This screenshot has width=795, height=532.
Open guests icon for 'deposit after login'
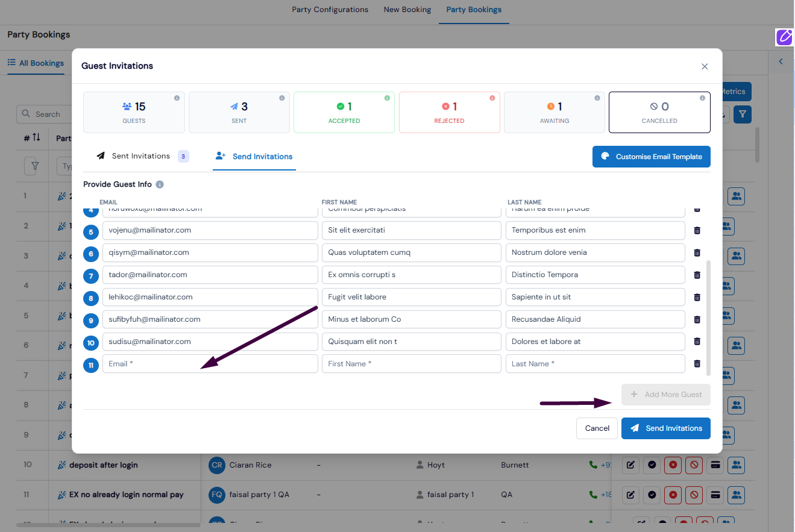736,465
